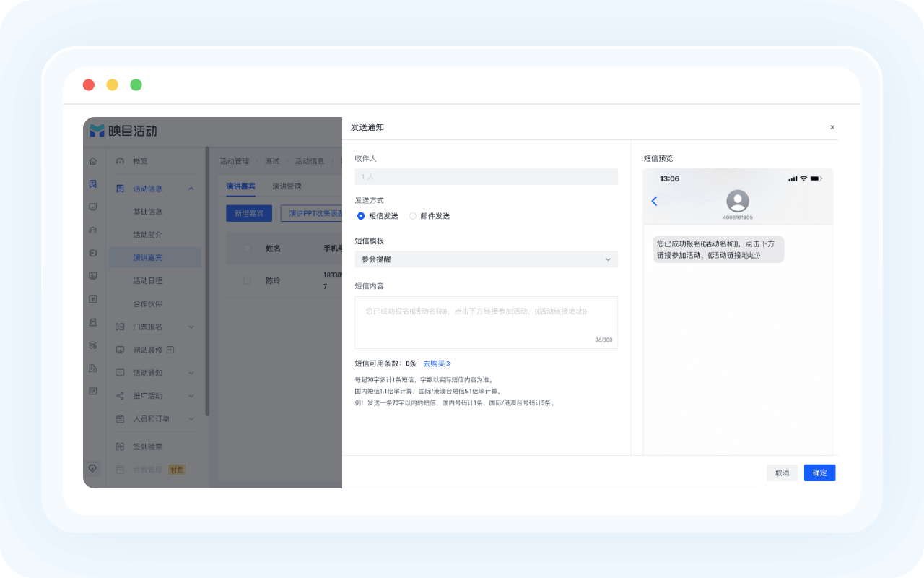Click the 新增嘉宾 button
This screenshot has width=924, height=578.
[249, 213]
